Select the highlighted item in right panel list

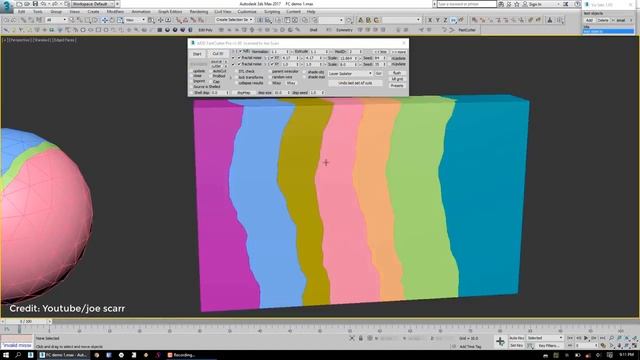(x=608, y=31)
